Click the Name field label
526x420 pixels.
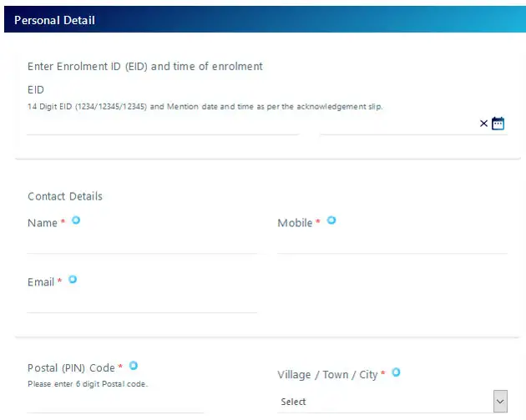point(43,223)
